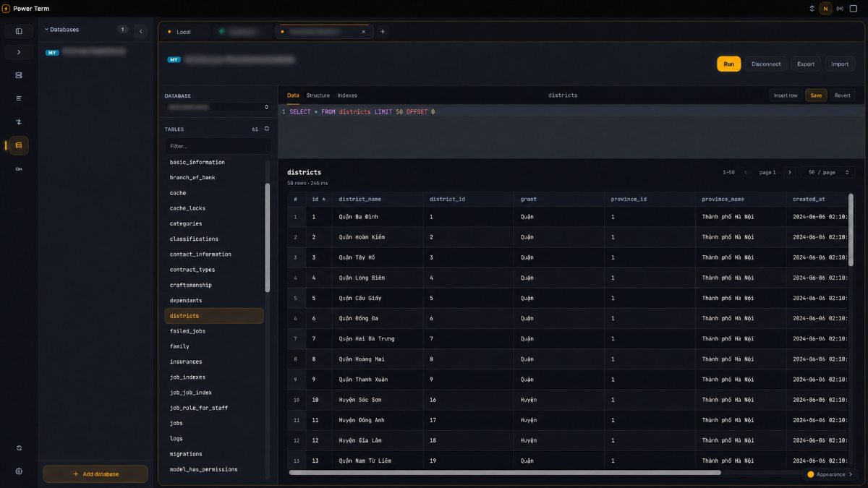Click the square window icon in title bar
The image size is (868, 488).
[x=854, y=9]
